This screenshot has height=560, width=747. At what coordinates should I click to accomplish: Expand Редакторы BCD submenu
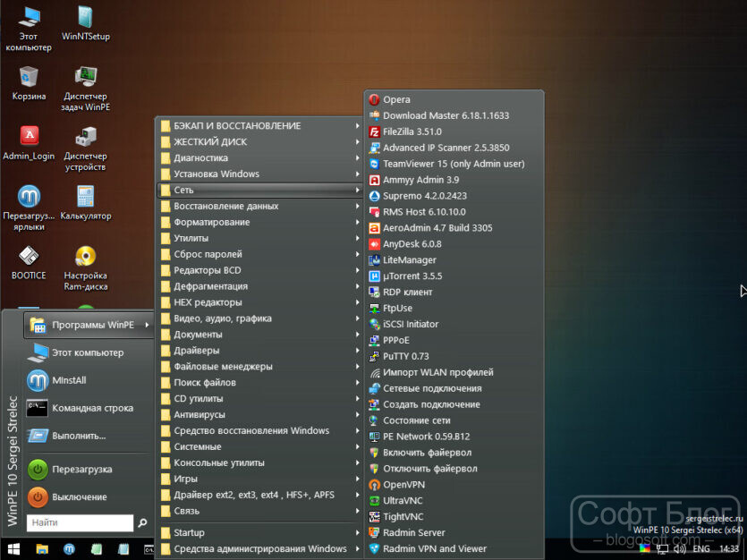259,270
